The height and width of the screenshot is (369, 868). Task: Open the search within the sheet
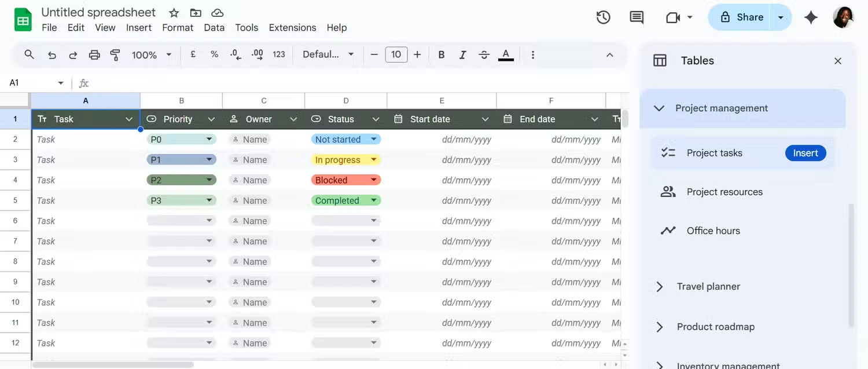tap(29, 54)
